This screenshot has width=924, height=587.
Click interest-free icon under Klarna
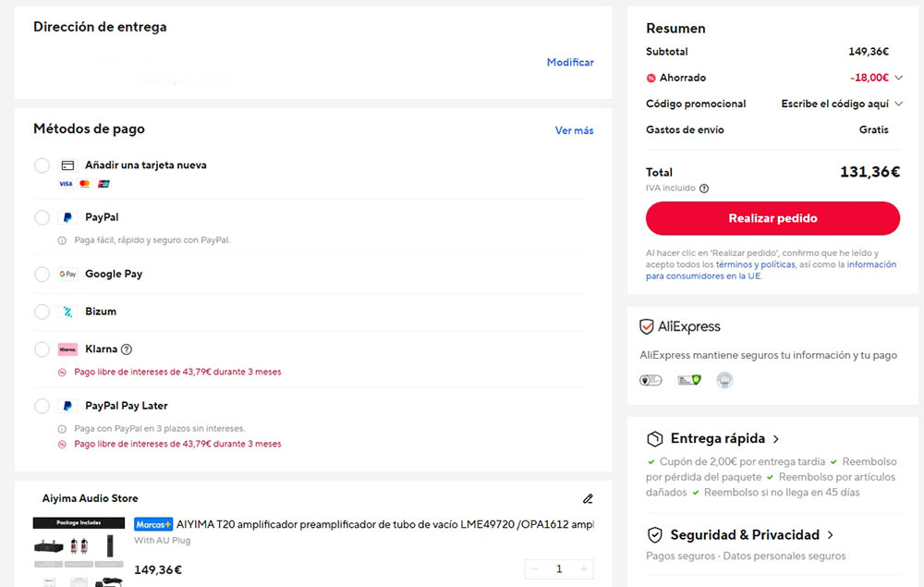point(62,373)
